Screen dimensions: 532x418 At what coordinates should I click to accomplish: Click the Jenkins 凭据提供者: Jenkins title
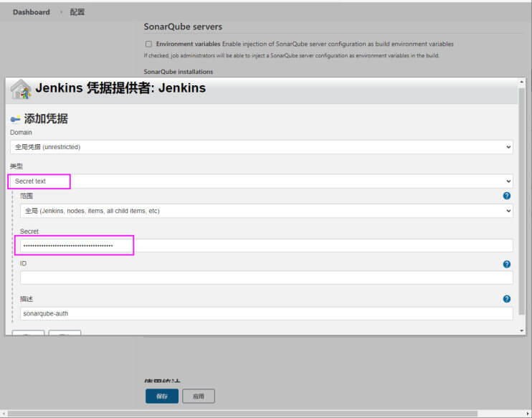tap(120, 88)
